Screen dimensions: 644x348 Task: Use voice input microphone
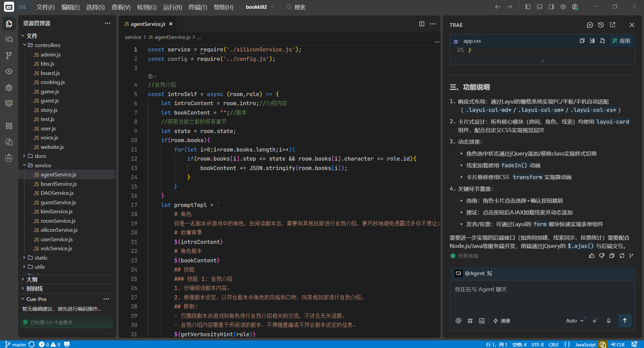point(608,321)
